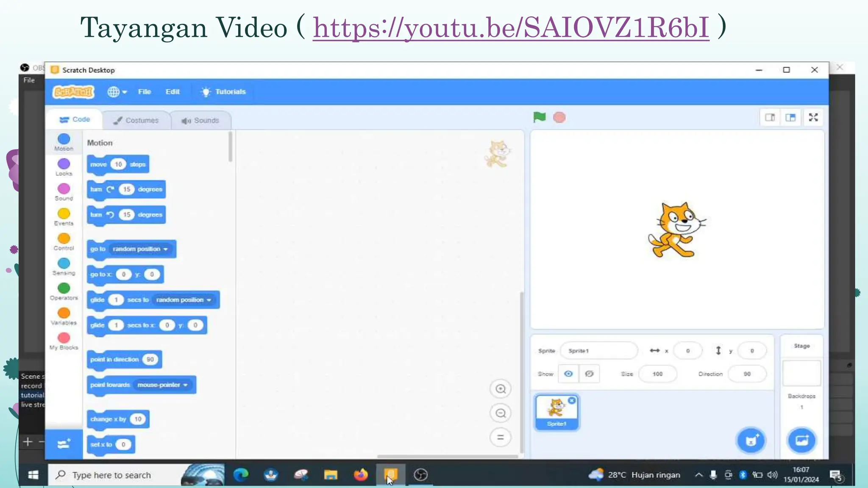Switch to the Costumes tab
The height and width of the screenshot is (488, 868).
coord(136,120)
